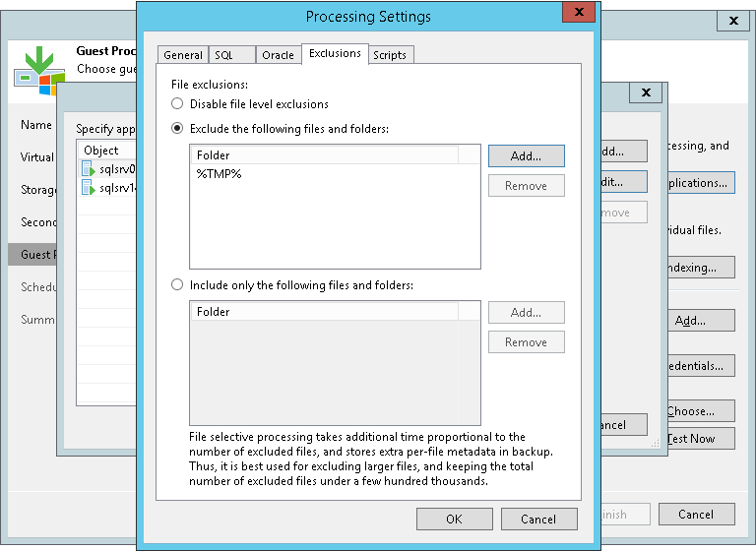Screen dimensions: 756x551
Task: Click Add next to exclusions list
Action: point(526,156)
